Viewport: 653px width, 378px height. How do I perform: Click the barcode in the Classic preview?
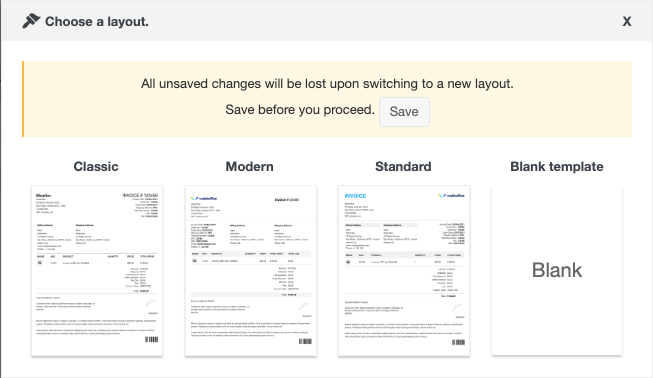click(152, 339)
